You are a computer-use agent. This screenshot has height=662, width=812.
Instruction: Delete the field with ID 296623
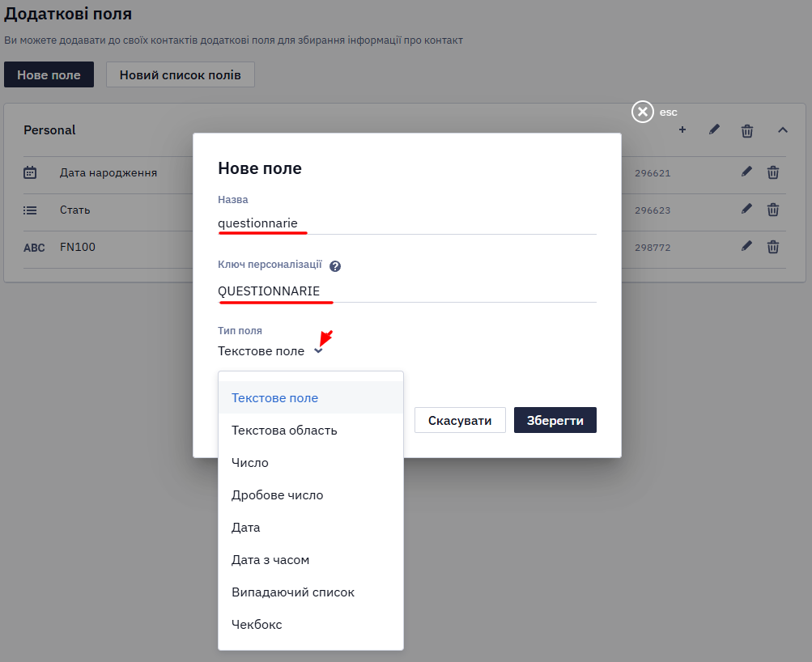(x=772, y=210)
